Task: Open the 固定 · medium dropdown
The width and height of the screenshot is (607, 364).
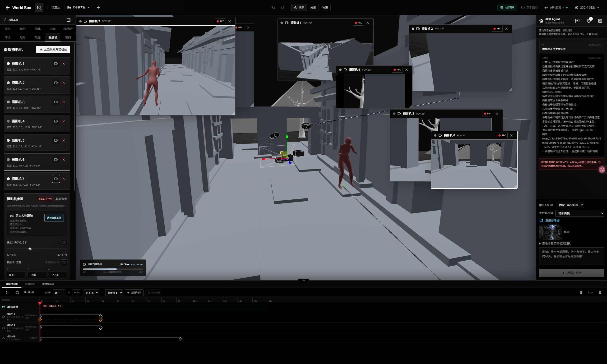Action: click(570, 205)
